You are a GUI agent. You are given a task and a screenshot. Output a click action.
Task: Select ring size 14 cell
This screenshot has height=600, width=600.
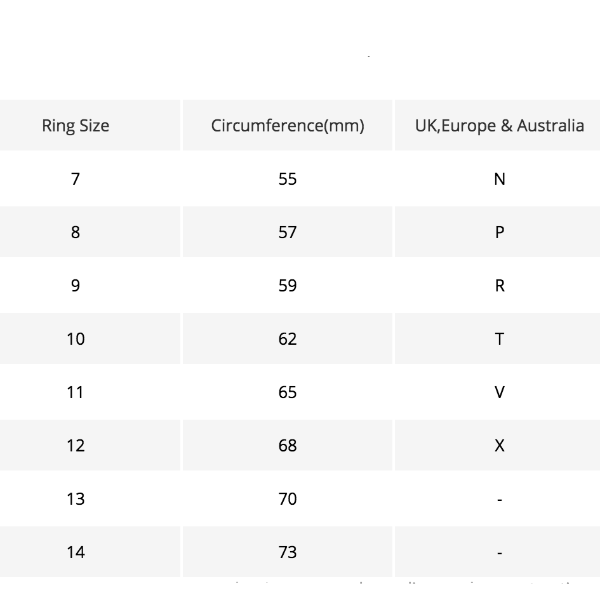tap(75, 551)
